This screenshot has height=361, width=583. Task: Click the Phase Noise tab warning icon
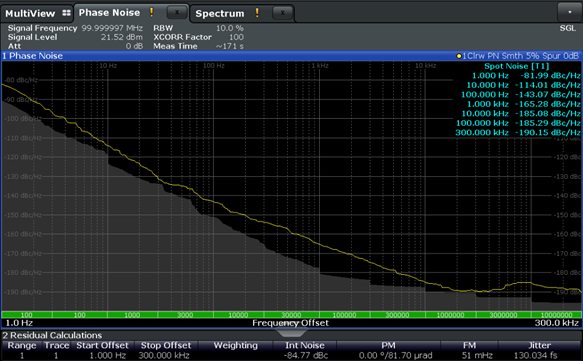tap(152, 12)
